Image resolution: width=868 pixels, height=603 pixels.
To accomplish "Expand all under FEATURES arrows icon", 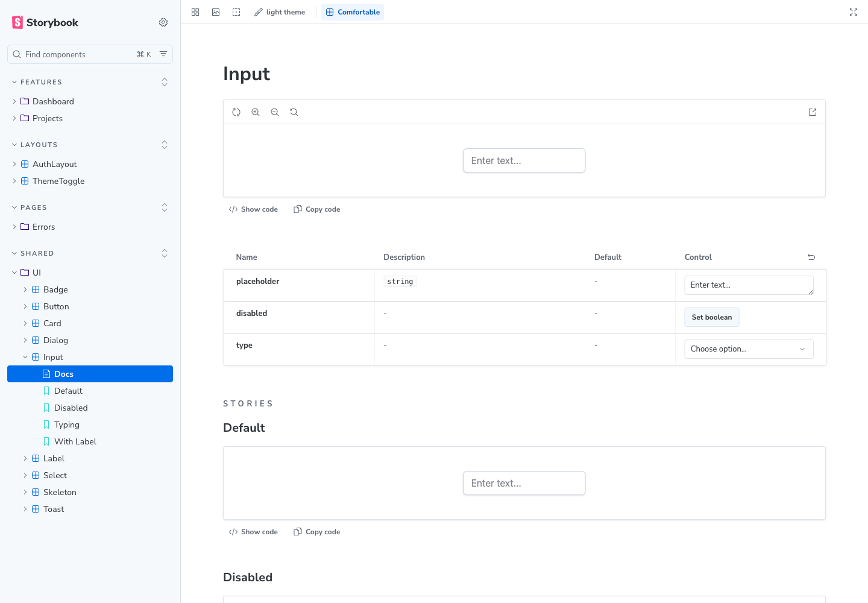I will (165, 82).
